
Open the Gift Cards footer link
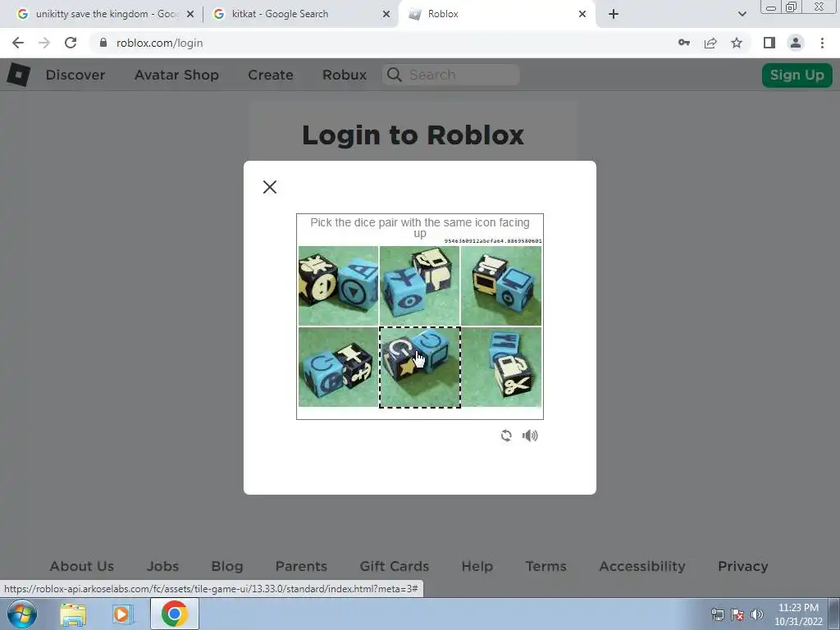pyautogui.click(x=395, y=566)
